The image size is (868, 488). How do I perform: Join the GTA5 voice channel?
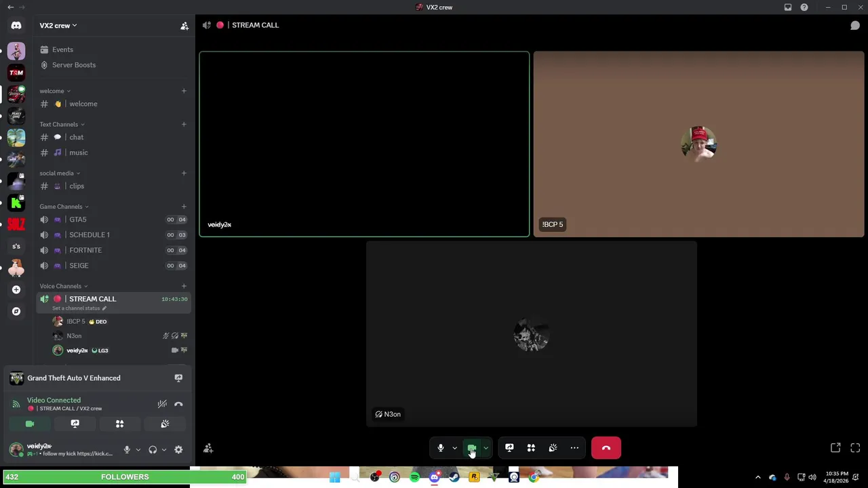[113, 220]
